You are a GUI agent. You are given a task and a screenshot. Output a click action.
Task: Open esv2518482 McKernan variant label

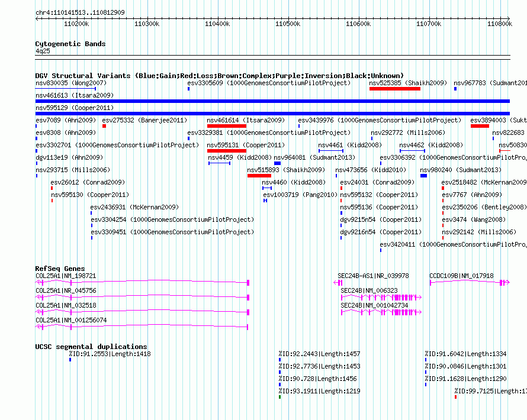click(484, 182)
